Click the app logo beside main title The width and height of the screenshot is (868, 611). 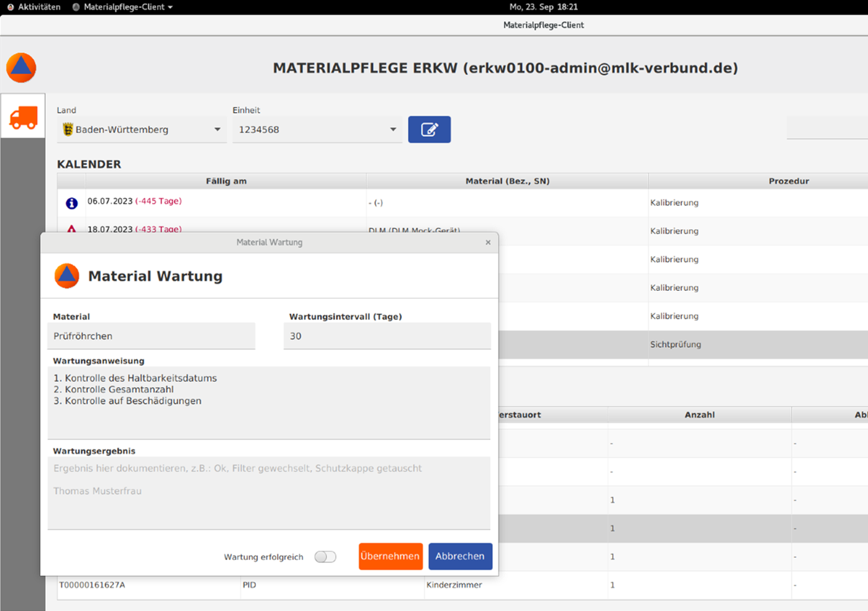tap(21, 68)
